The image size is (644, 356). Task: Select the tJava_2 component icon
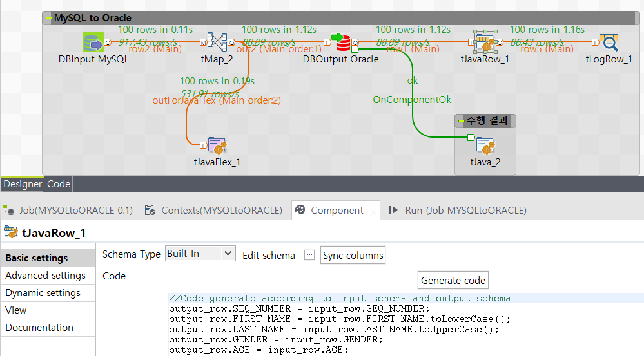point(485,145)
